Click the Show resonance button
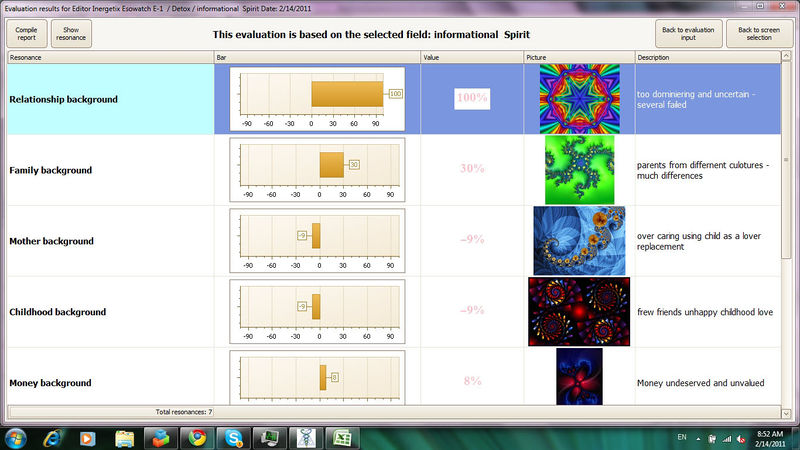Screen dimensions: 800x450 (71, 32)
